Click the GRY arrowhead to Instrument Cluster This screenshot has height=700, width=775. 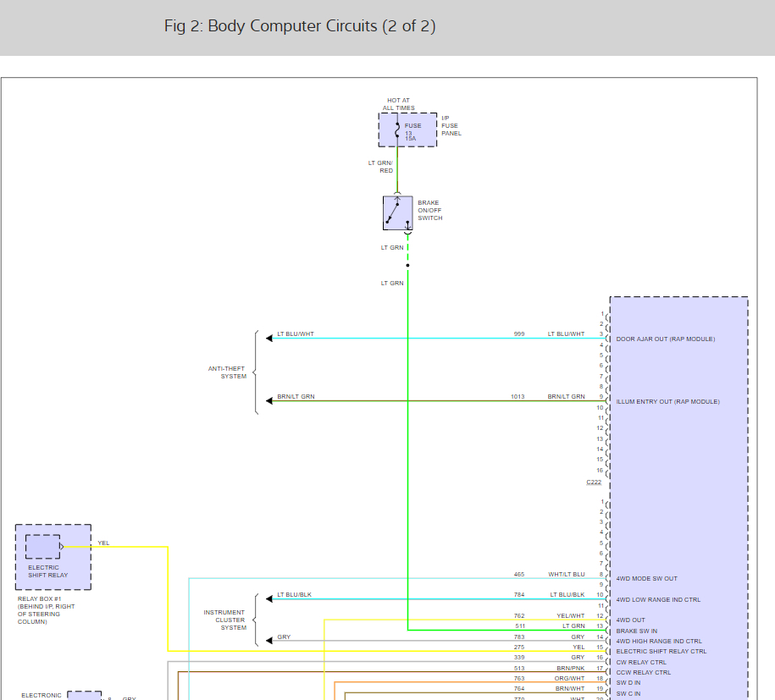coord(269,641)
